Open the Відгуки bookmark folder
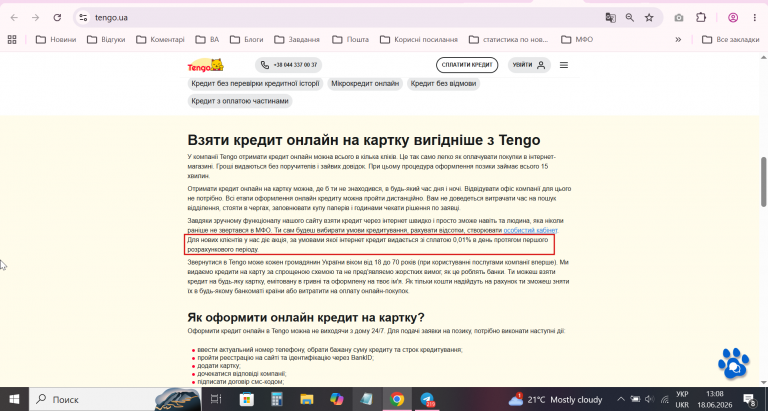Screen dimensions: 768x411 tap(106, 39)
